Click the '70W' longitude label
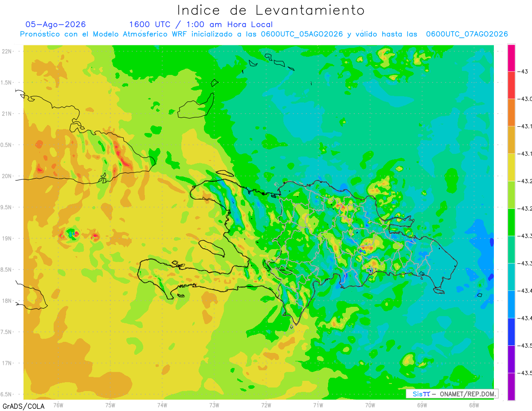This screenshot has height=411, width=532. click(x=370, y=405)
